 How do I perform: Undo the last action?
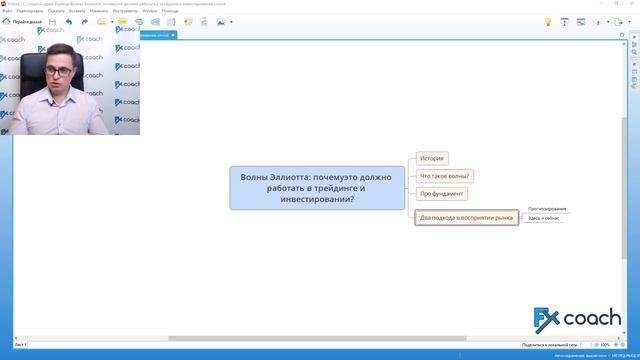[x=69, y=22]
